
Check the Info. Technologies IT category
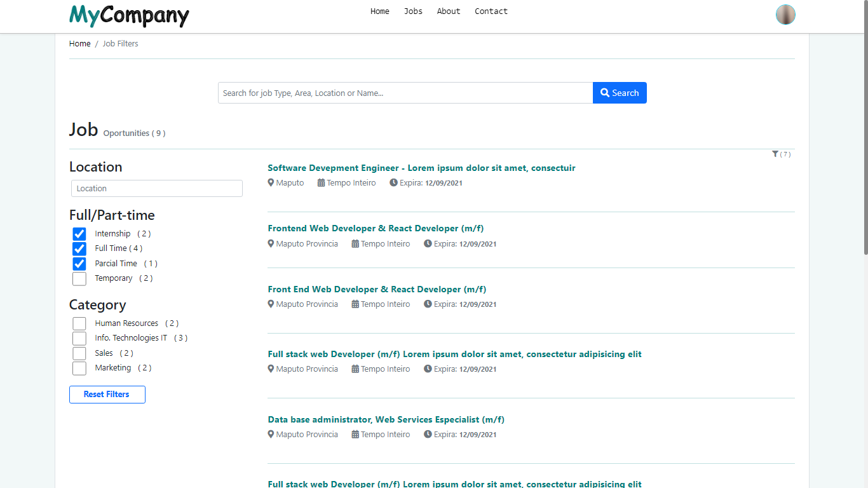click(x=79, y=338)
